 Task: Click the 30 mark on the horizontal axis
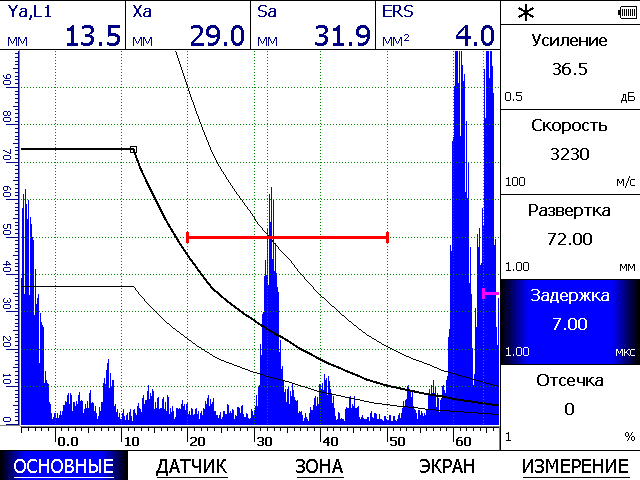264,441
